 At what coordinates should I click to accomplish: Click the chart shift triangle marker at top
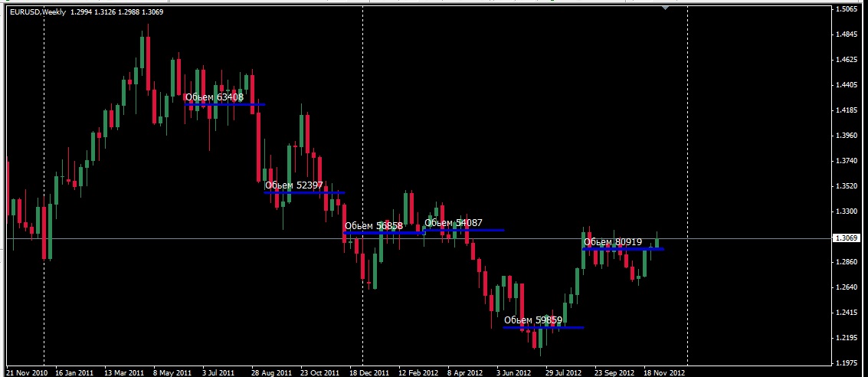[665, 8]
